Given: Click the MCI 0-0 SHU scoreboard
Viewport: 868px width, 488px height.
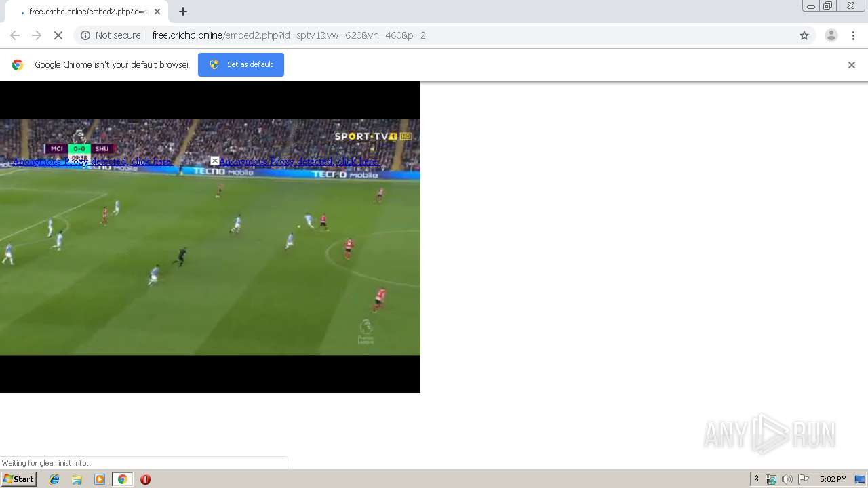Looking at the screenshot, I should (x=79, y=149).
